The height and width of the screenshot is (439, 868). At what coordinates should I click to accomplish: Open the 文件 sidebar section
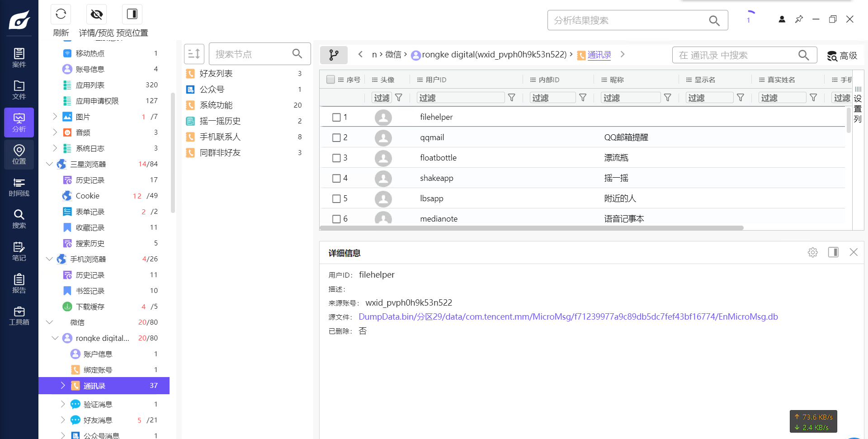(19, 90)
